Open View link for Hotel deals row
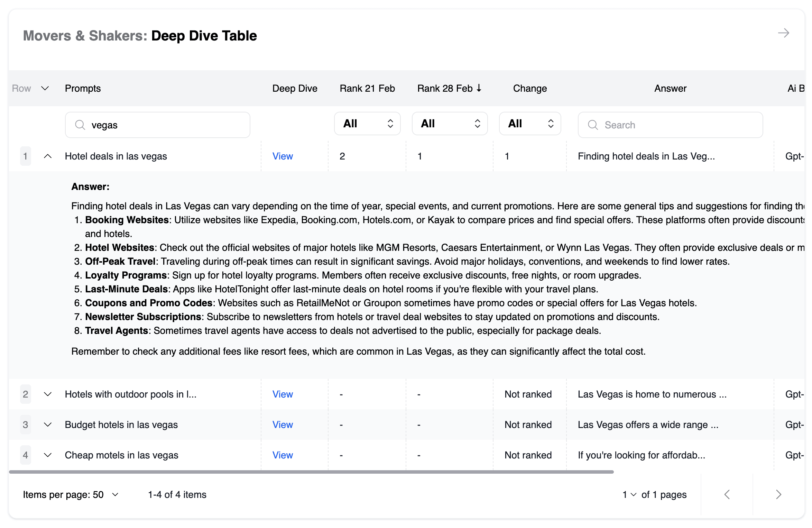The image size is (812, 528). (x=283, y=156)
